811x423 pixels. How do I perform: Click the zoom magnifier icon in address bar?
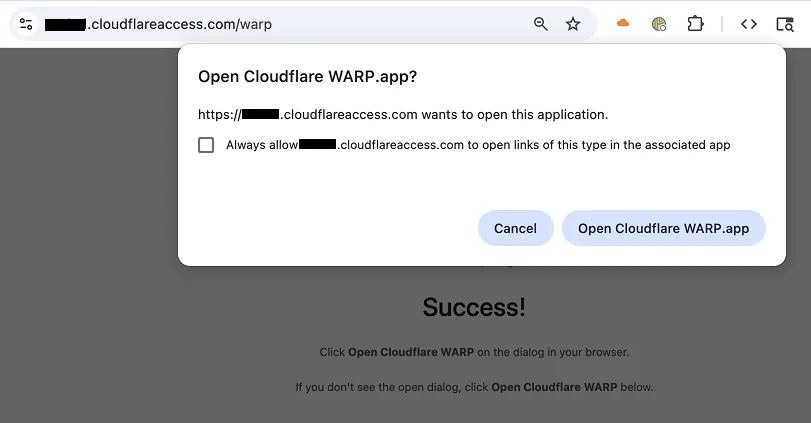point(541,24)
